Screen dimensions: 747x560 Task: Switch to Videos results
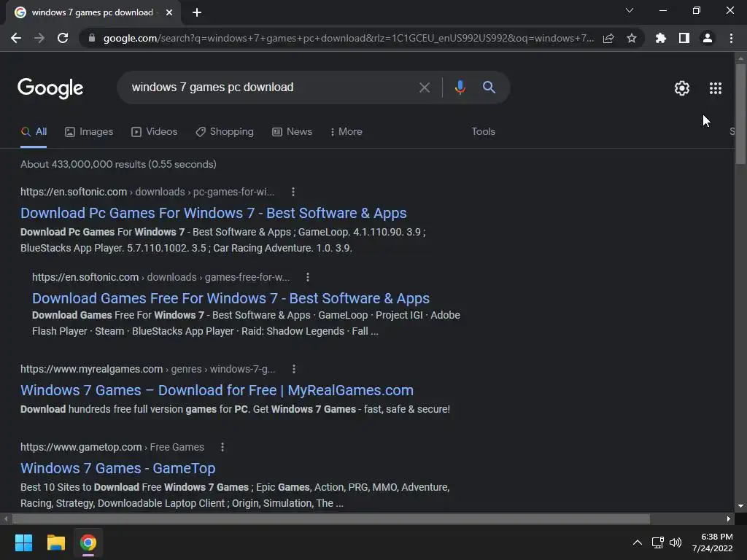155,132
